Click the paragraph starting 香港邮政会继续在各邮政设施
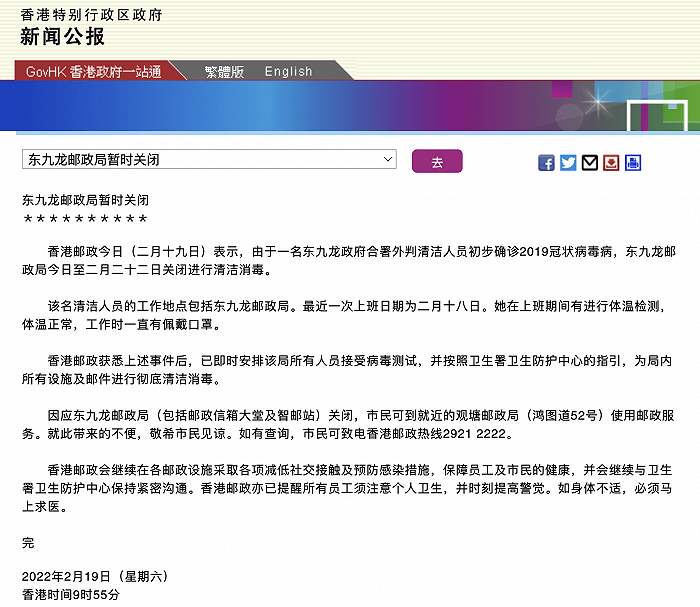 point(347,488)
